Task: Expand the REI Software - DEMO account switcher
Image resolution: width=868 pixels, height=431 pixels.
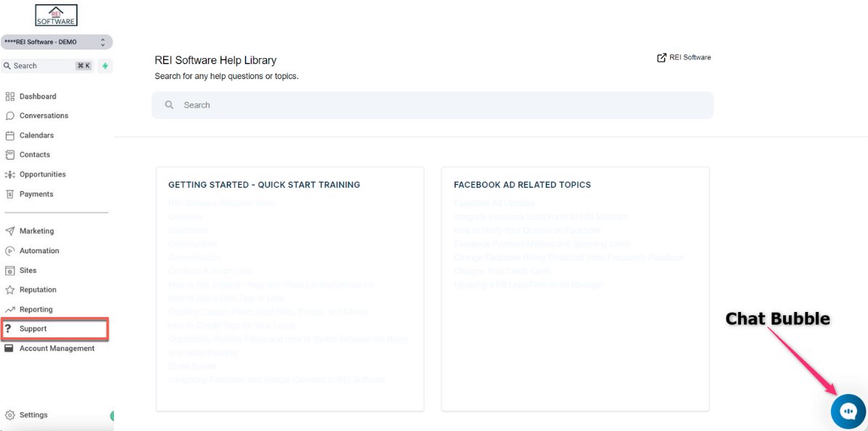Action: click(57, 42)
